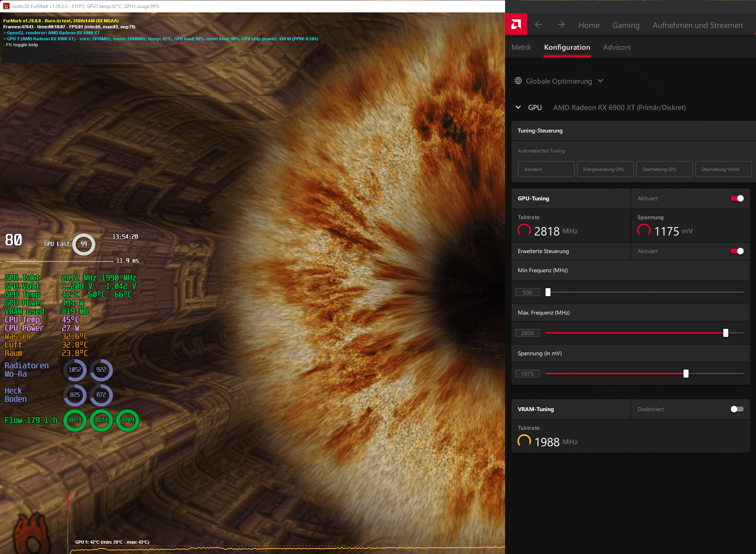This screenshot has width=756, height=554.
Task: Enable the VRAM-Tuning toggle
Action: pos(737,409)
